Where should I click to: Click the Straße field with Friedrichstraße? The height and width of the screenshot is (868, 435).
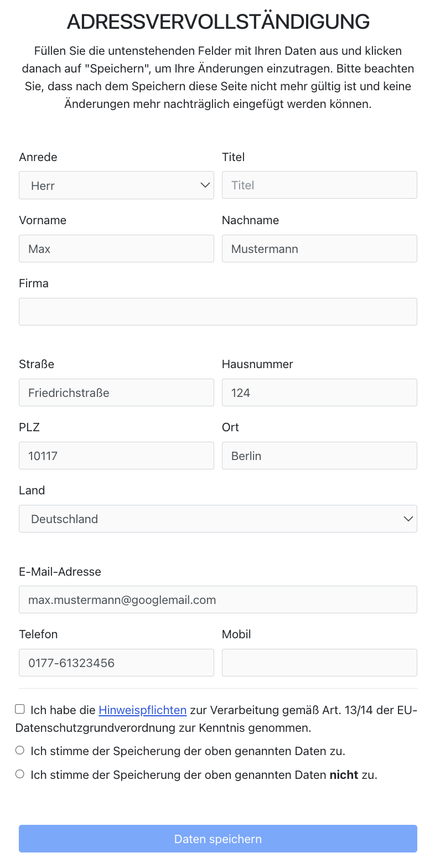coord(116,392)
